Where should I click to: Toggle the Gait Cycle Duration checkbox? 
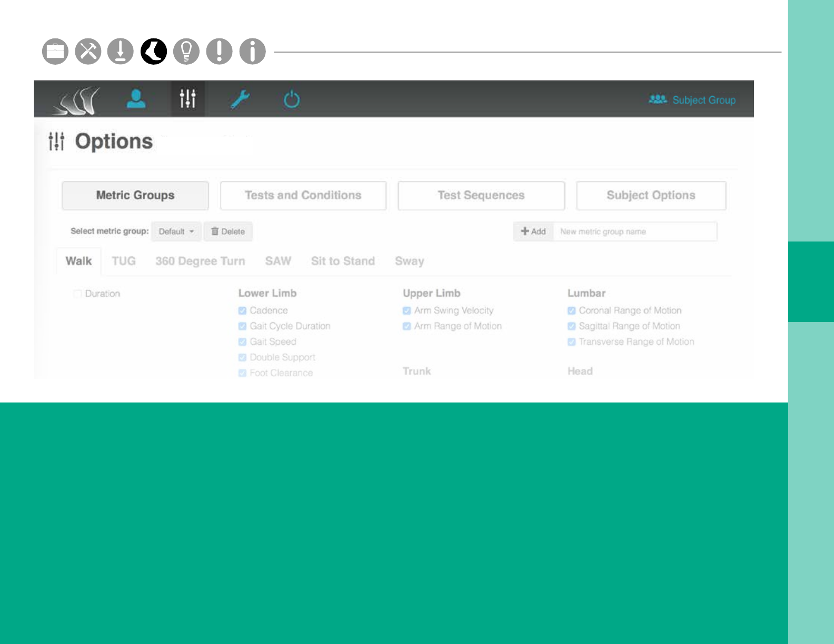242,326
